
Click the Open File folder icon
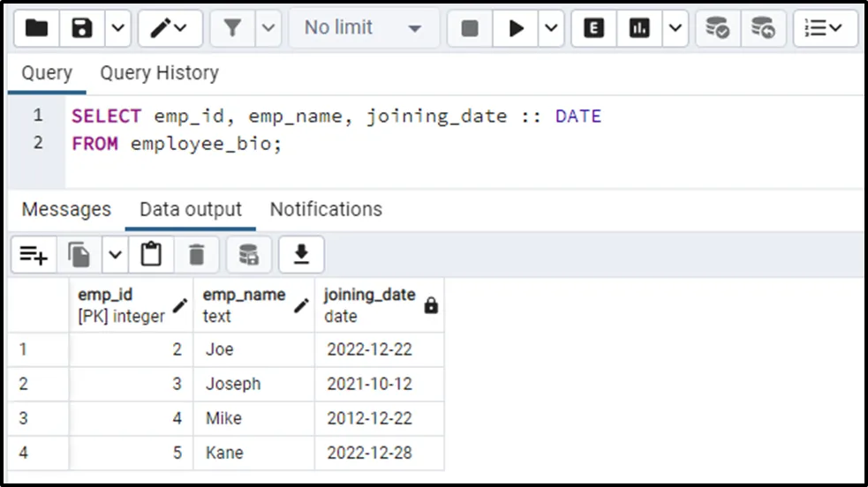point(36,28)
